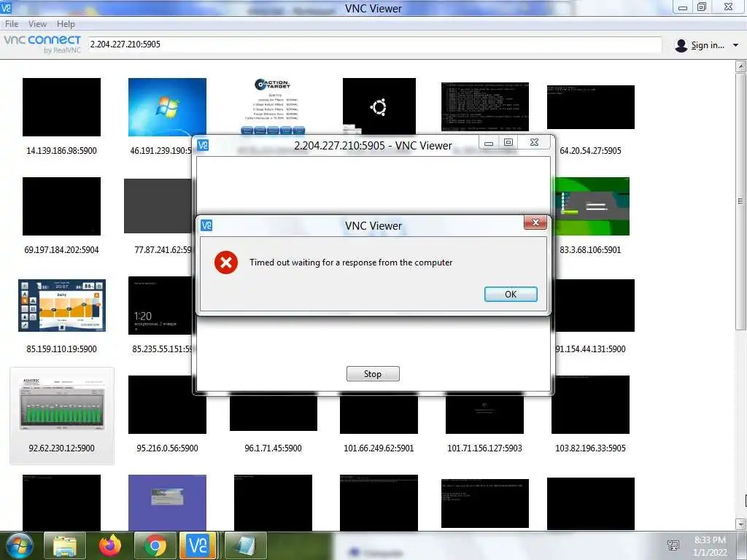Select thumbnail 64.20.54.27:5905
This screenshot has width=747, height=560.
click(x=591, y=107)
